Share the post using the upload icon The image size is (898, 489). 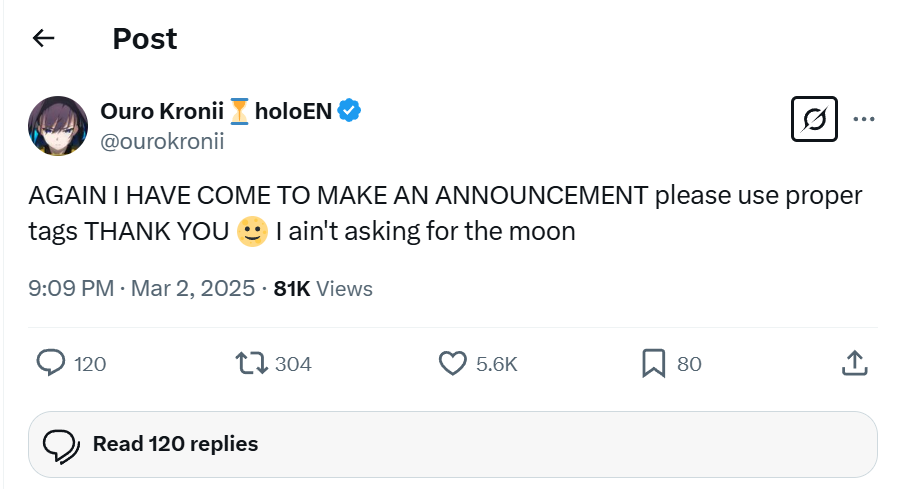pyautogui.click(x=854, y=363)
